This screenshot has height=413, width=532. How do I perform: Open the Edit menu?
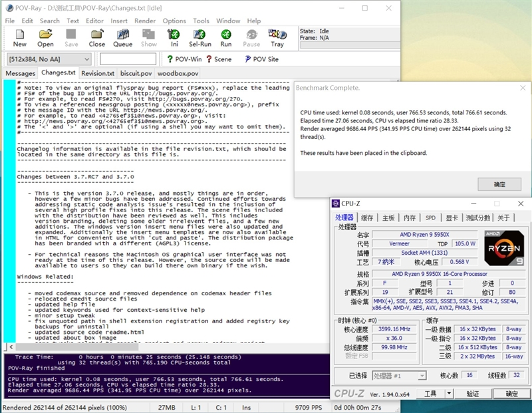pyautogui.click(x=27, y=21)
